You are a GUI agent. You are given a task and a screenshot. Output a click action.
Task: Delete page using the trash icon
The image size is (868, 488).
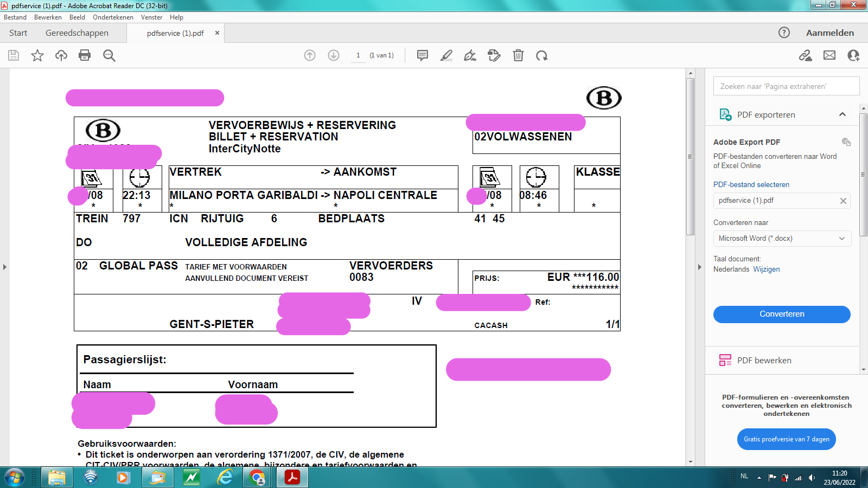[518, 55]
